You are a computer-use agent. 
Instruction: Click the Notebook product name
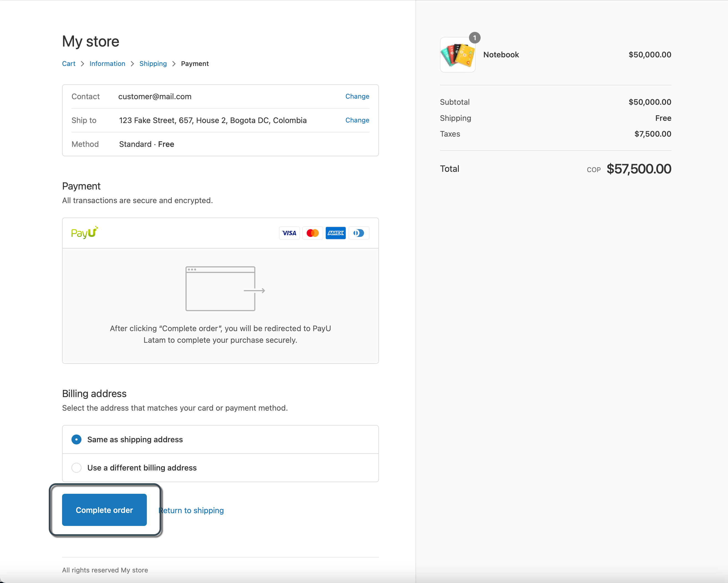tap(501, 55)
